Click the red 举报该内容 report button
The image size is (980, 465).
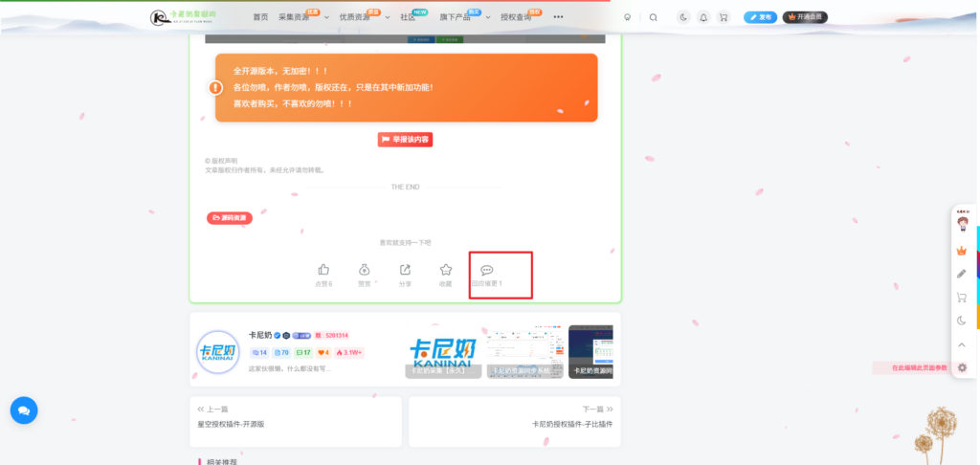coord(405,140)
